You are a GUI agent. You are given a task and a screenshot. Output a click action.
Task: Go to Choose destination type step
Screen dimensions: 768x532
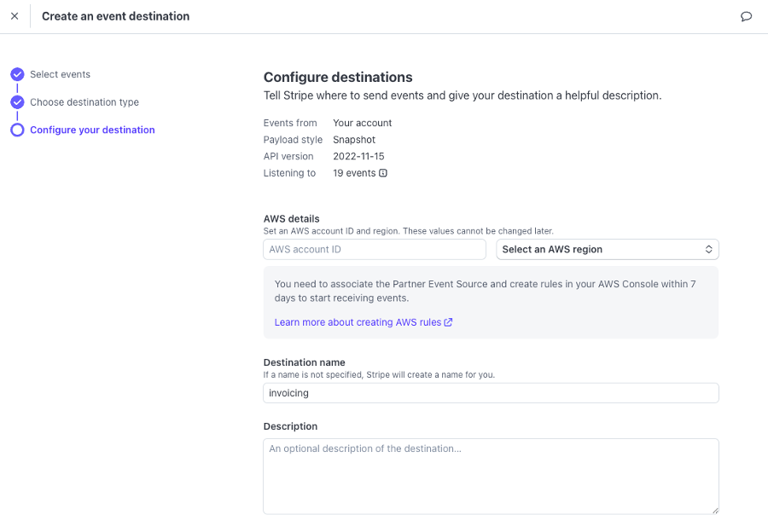tap(84, 102)
